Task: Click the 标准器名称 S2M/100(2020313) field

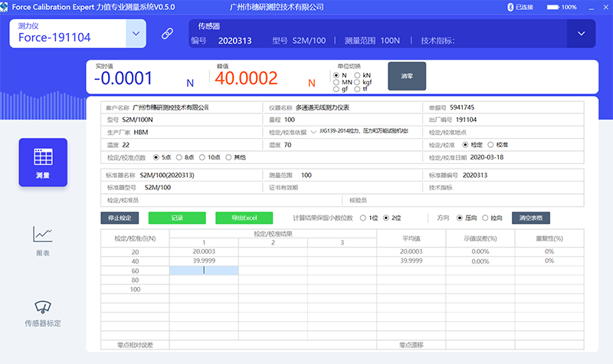Action: [x=182, y=175]
